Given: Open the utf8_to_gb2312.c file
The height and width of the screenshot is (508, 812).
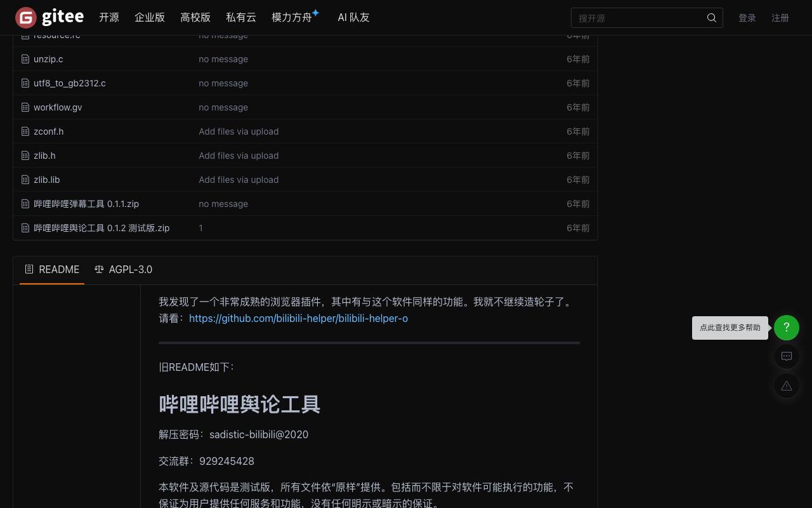Looking at the screenshot, I should click(x=70, y=83).
